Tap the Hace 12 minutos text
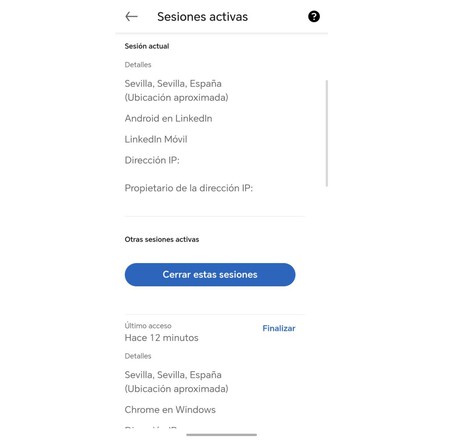450x442 pixels. [161, 338]
